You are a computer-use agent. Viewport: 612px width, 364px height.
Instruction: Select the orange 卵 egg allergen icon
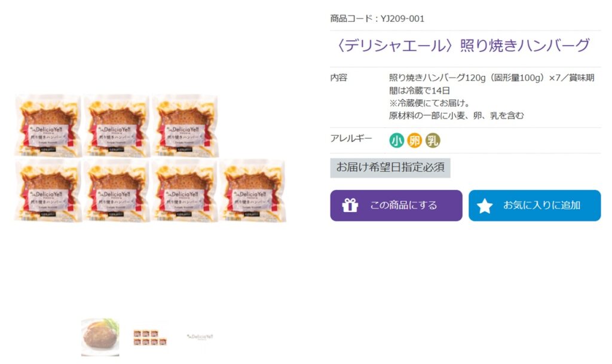tap(415, 140)
